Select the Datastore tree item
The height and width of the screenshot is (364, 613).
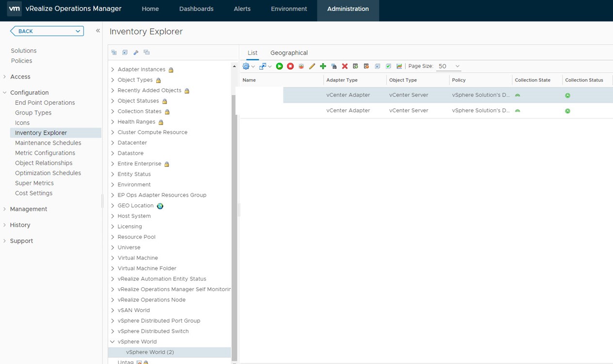(x=131, y=153)
